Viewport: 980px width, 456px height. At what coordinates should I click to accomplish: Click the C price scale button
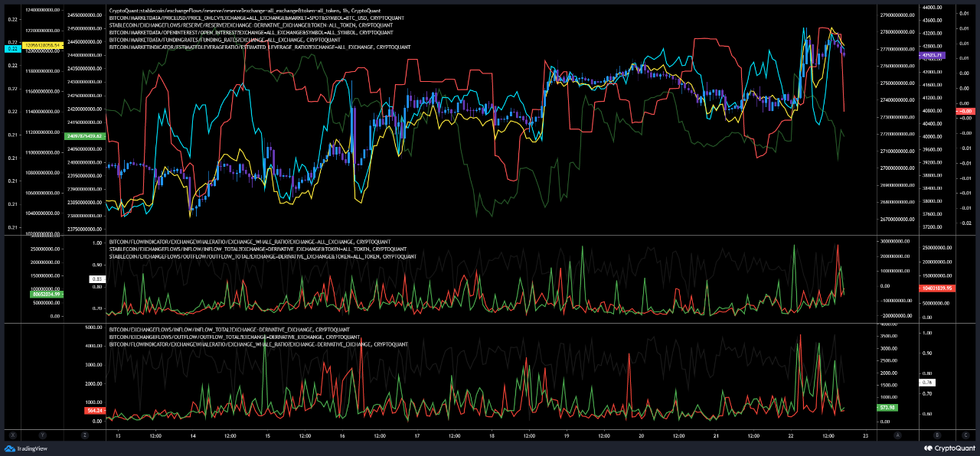point(965,435)
